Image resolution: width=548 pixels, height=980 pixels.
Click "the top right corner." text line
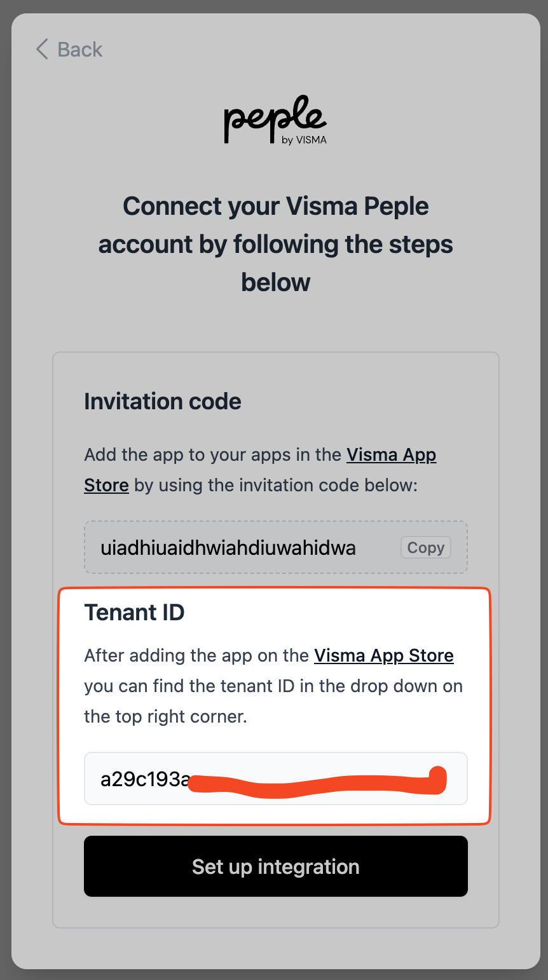click(x=165, y=717)
